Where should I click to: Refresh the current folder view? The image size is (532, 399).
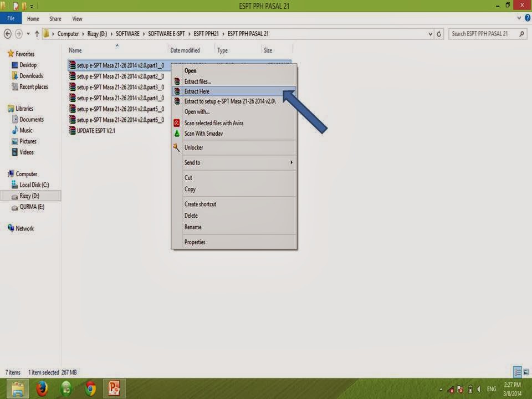[439, 34]
